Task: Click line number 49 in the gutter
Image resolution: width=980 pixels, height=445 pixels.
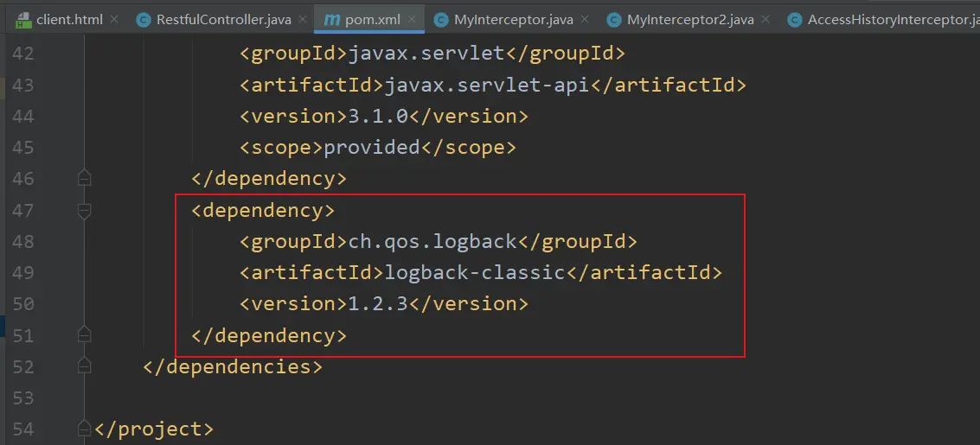Action: 22,273
